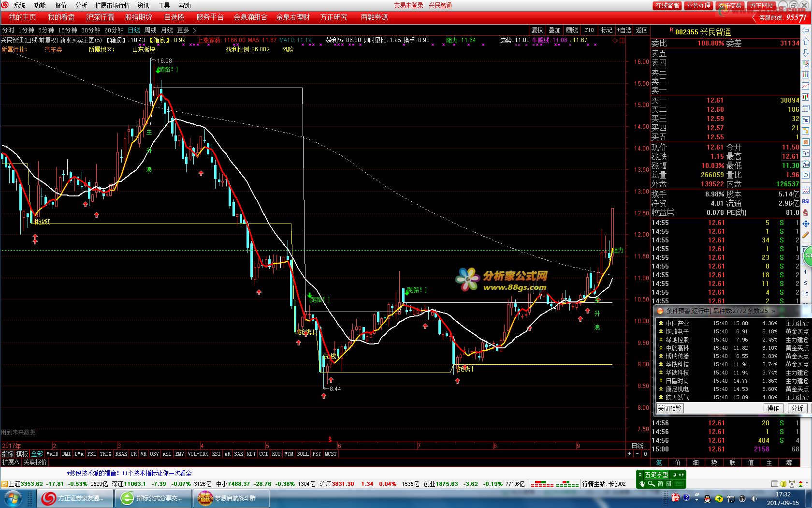The width and height of the screenshot is (812, 508).
Task: Switch to the 我的看盘 tab
Action: 61,17
